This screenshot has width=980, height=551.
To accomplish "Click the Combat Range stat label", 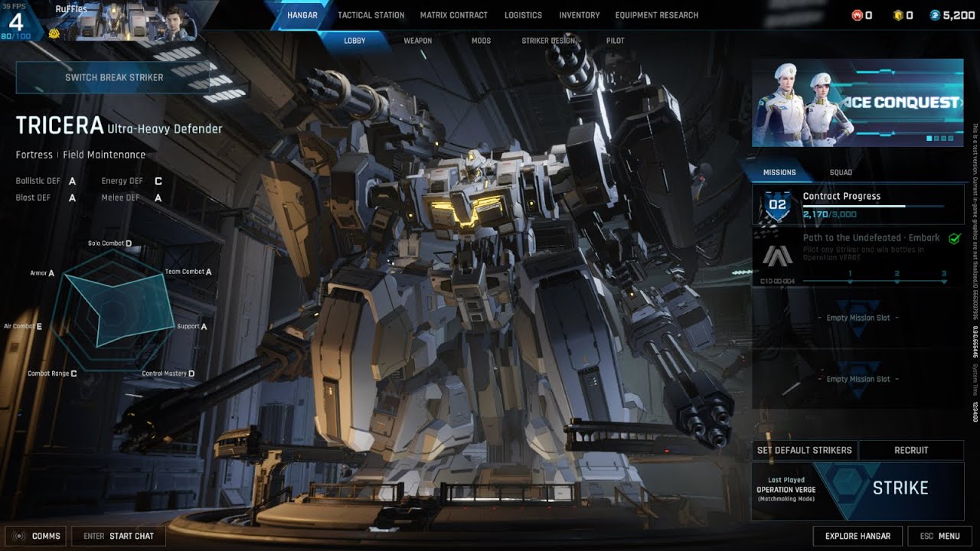I will pos(52,373).
